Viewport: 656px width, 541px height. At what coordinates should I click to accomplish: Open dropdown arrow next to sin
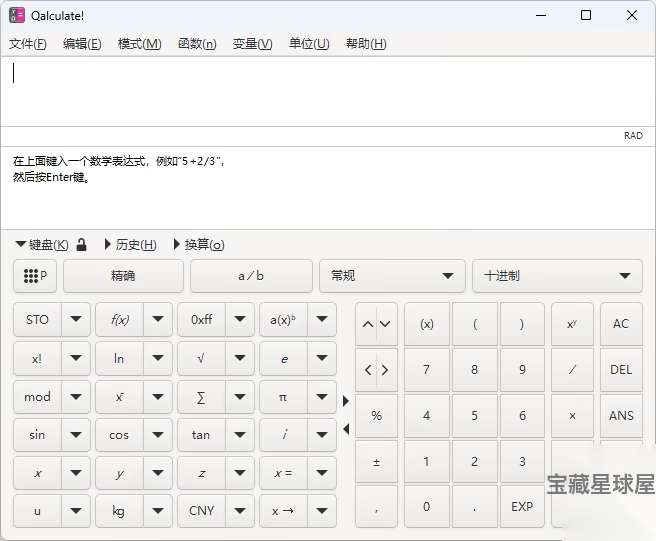pos(76,435)
